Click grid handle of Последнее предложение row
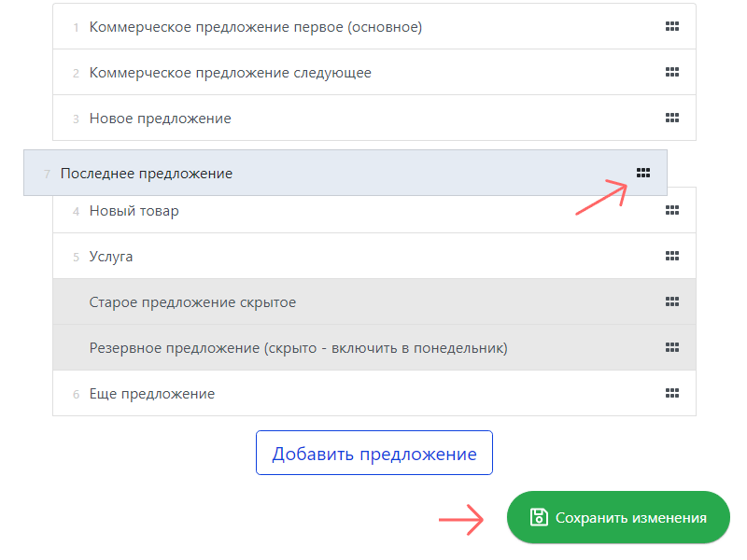 point(642,173)
